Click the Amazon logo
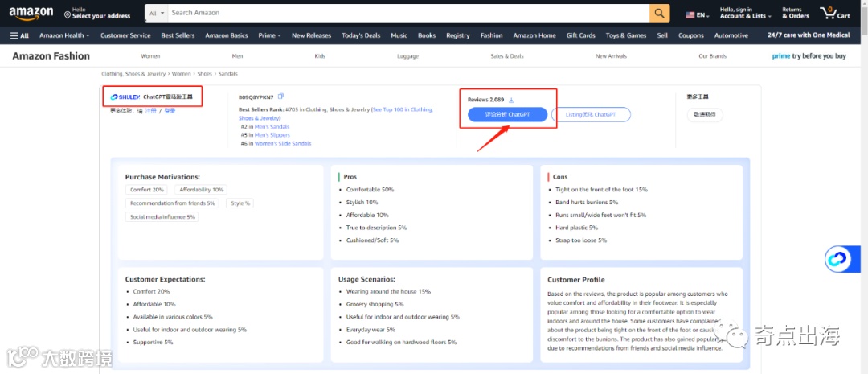The height and width of the screenshot is (374, 868). point(31,12)
